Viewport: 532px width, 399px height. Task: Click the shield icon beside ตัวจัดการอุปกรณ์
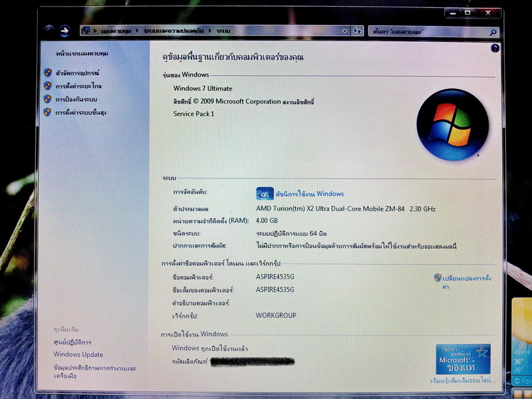pos(48,72)
